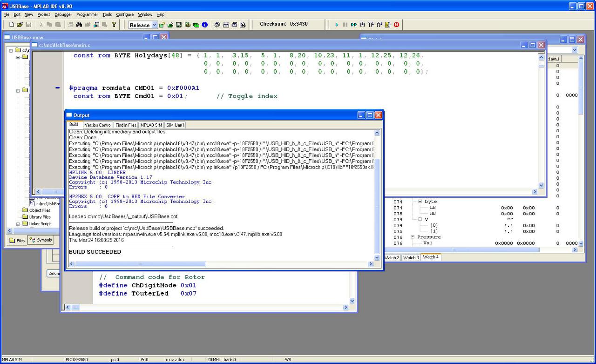This screenshot has height=364, width=596.
Task: Collapse the 'byte' node in Watch tree
Action: (420, 202)
